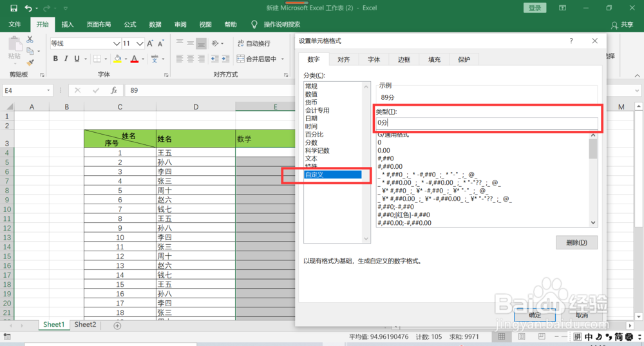
Task: Click the align right icon
Action: coord(201,59)
